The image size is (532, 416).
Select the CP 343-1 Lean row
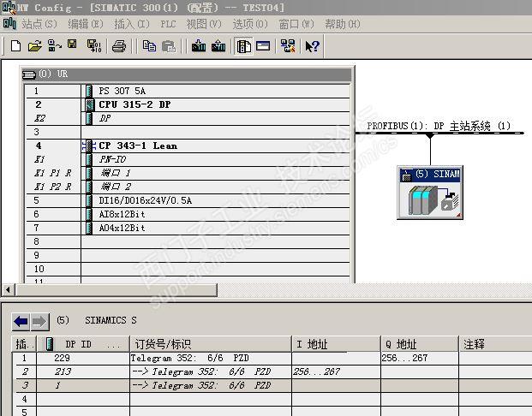188,146
